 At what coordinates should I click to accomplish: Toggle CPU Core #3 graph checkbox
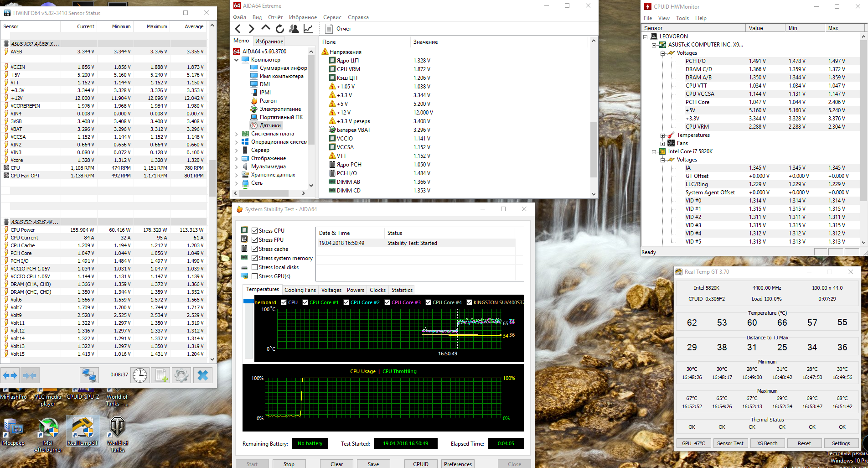[387, 302]
